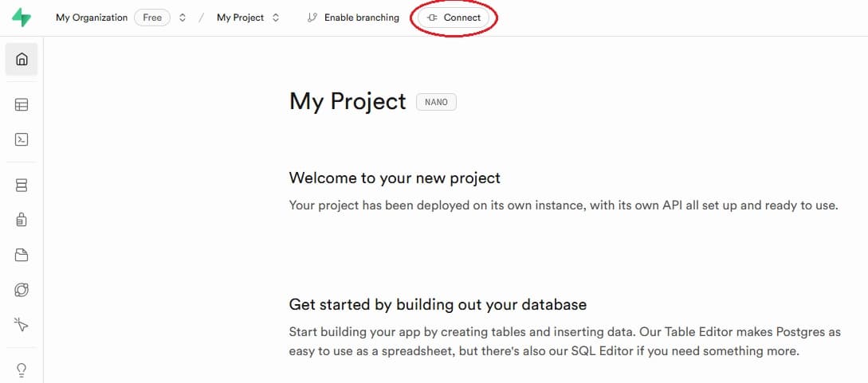This screenshot has width=868, height=383.
Task: Select My Organization breadcrumb
Action: tap(92, 18)
